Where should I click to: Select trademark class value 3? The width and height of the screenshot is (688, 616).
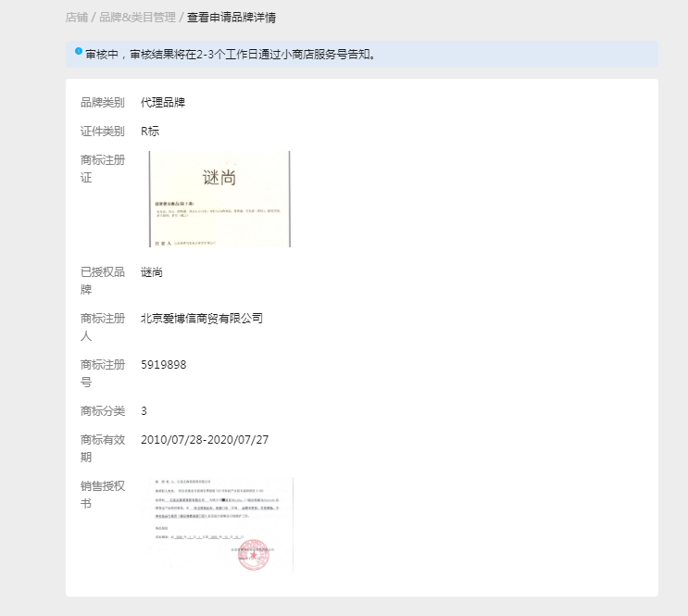pyautogui.click(x=144, y=411)
